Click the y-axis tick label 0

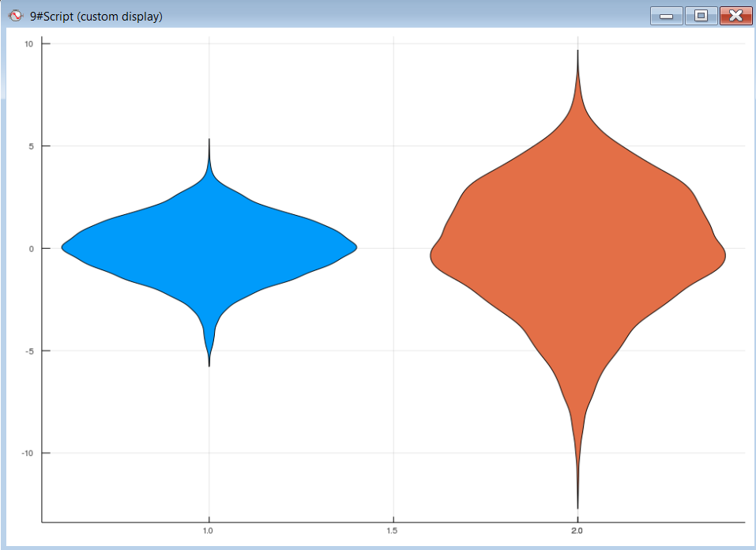tap(30, 249)
